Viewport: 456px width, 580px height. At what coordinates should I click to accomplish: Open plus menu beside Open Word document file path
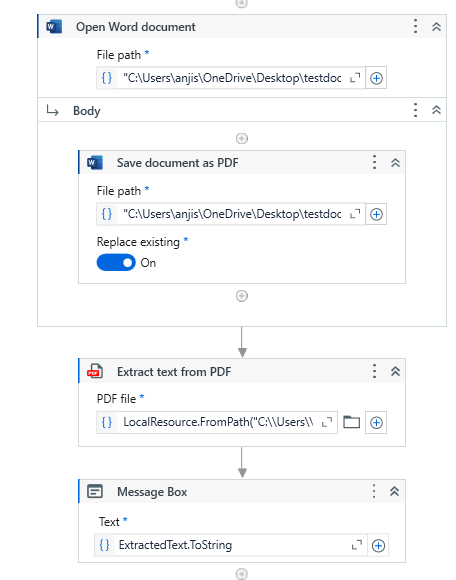tap(376, 78)
